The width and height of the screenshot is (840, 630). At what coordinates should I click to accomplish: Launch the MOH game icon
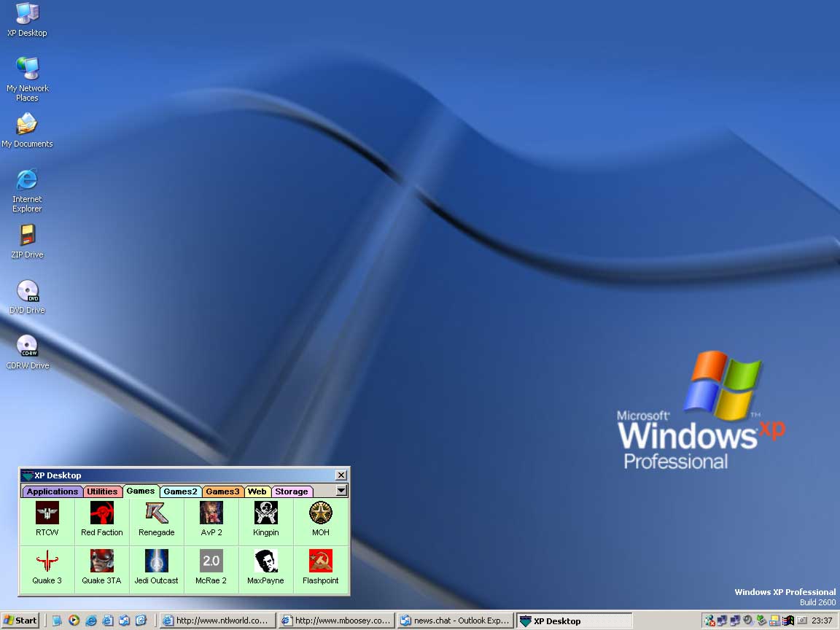click(x=321, y=514)
